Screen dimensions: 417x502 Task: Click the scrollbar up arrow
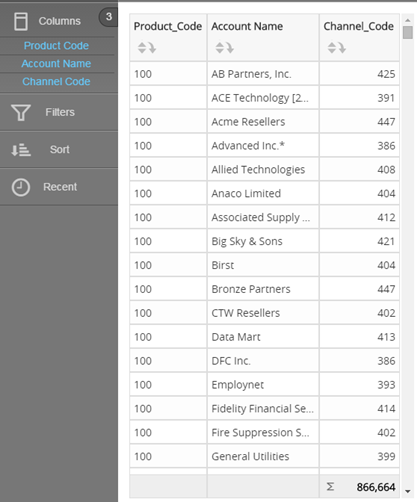point(408,20)
